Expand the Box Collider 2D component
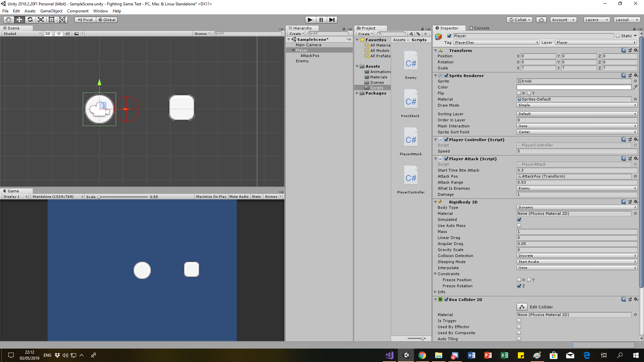The width and height of the screenshot is (644, 362). point(435,300)
